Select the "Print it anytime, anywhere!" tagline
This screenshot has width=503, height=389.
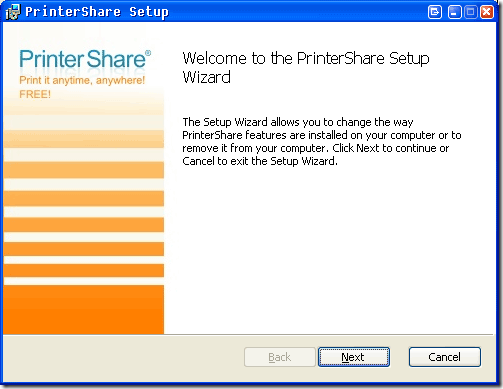[x=82, y=80]
